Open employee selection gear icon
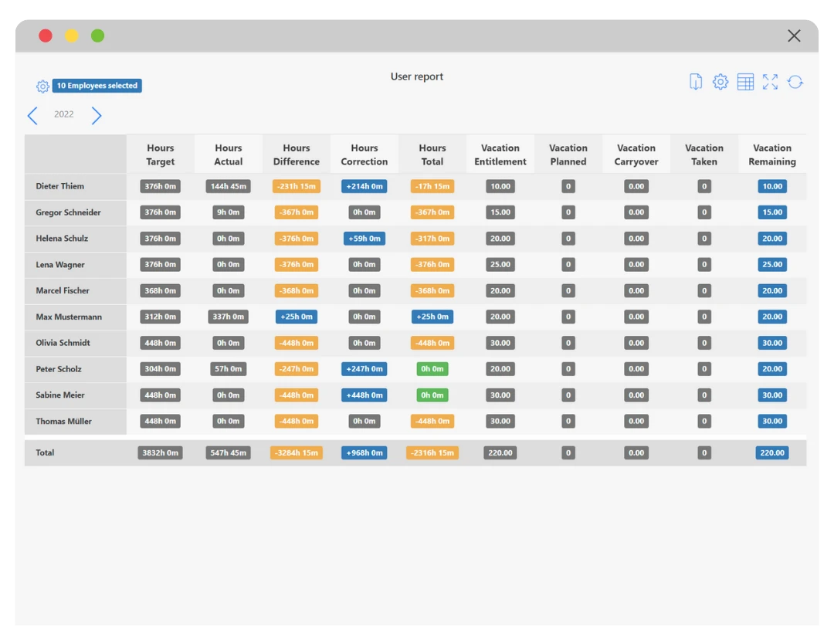Viewport: 834px width, 644px height. tap(42, 86)
